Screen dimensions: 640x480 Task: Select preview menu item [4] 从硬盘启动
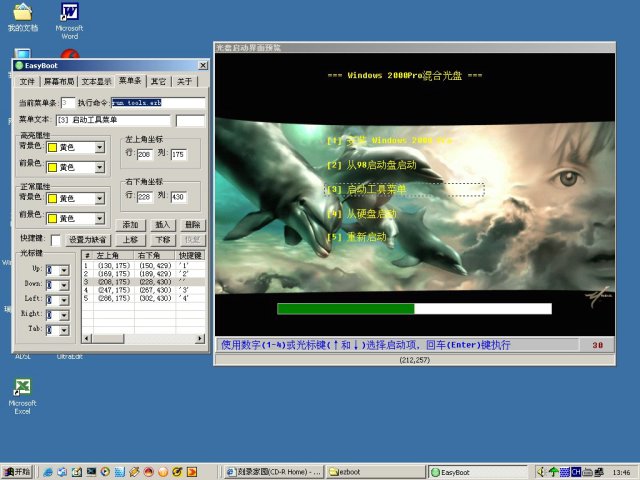tap(362, 214)
